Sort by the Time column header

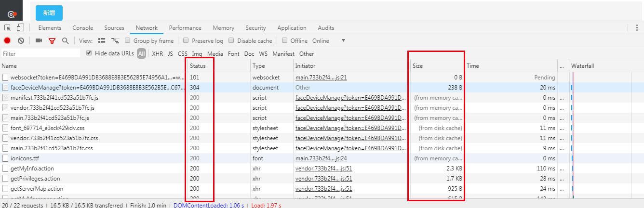click(x=511, y=66)
